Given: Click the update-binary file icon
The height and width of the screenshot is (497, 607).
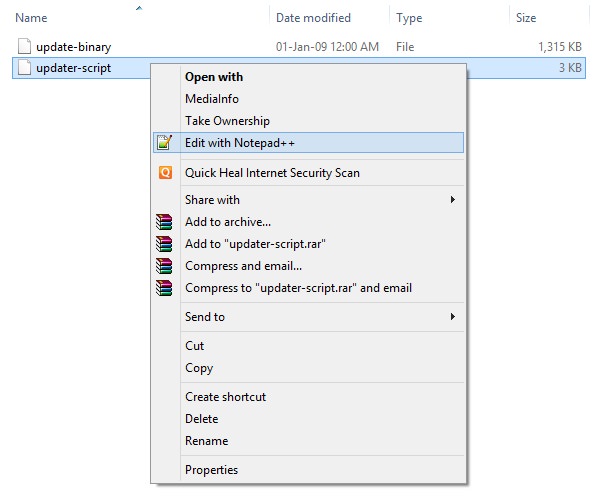Looking at the screenshot, I should [x=25, y=46].
